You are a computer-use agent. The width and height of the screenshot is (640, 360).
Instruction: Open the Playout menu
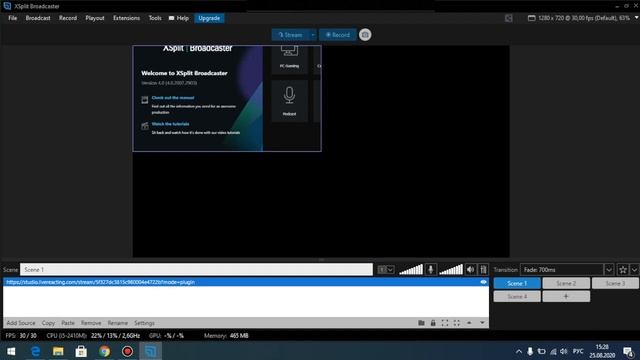click(x=95, y=18)
